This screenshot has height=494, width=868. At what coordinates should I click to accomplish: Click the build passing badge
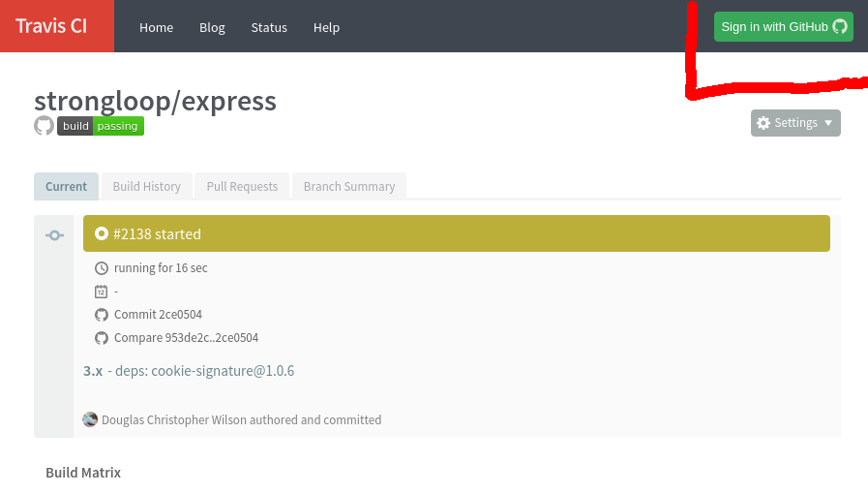click(x=101, y=126)
